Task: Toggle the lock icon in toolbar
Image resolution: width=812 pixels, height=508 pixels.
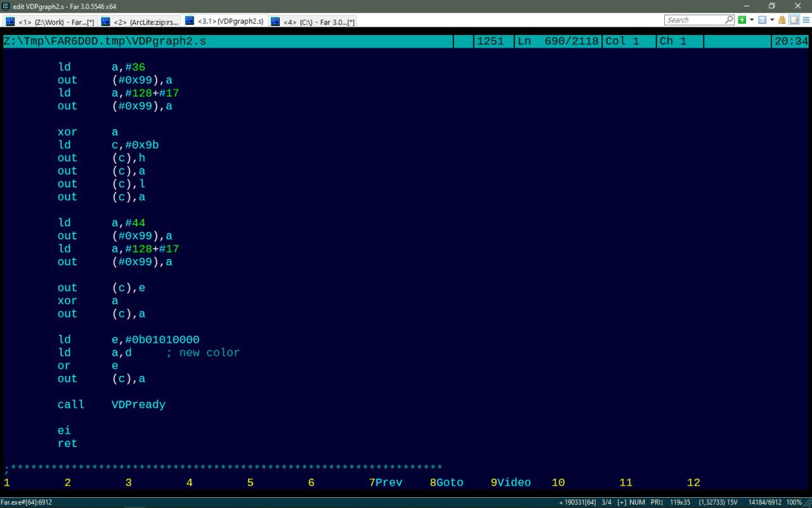Action: (783, 20)
